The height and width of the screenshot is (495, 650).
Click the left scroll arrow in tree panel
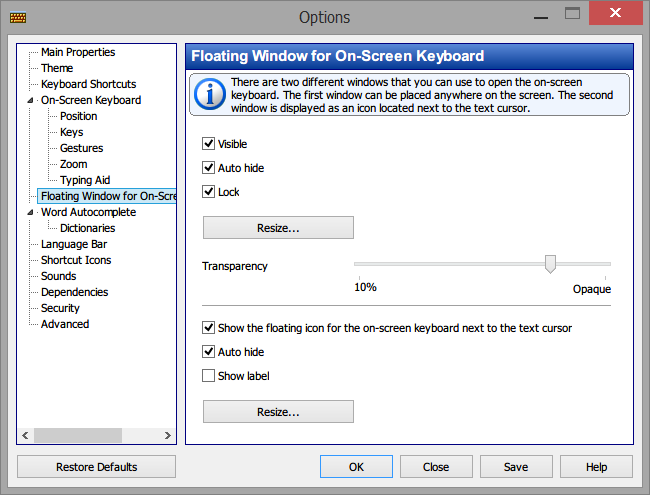25,435
